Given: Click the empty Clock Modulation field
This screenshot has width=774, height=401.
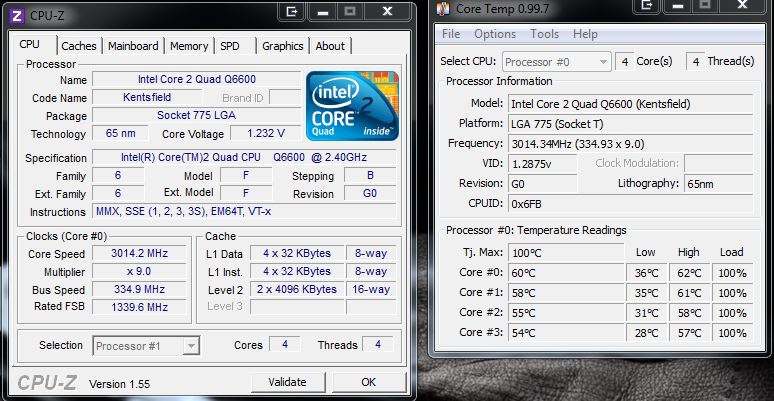Looking at the screenshot, I should [x=719, y=164].
